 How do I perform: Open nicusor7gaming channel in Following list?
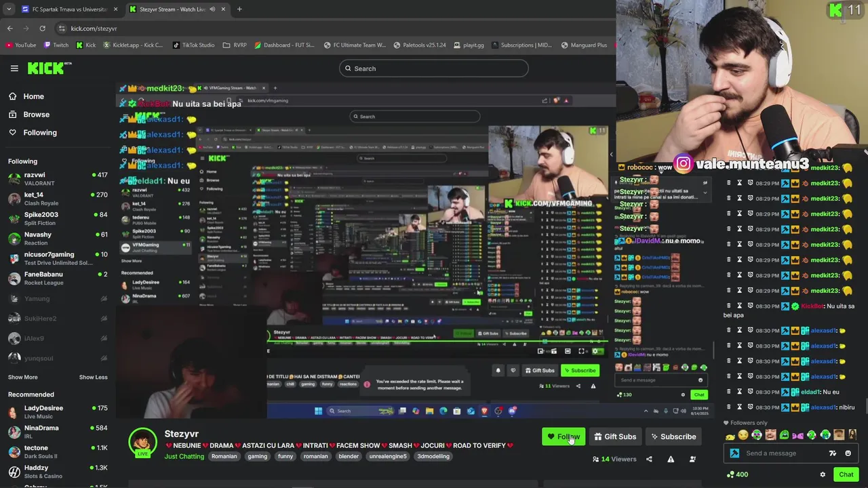click(x=58, y=258)
